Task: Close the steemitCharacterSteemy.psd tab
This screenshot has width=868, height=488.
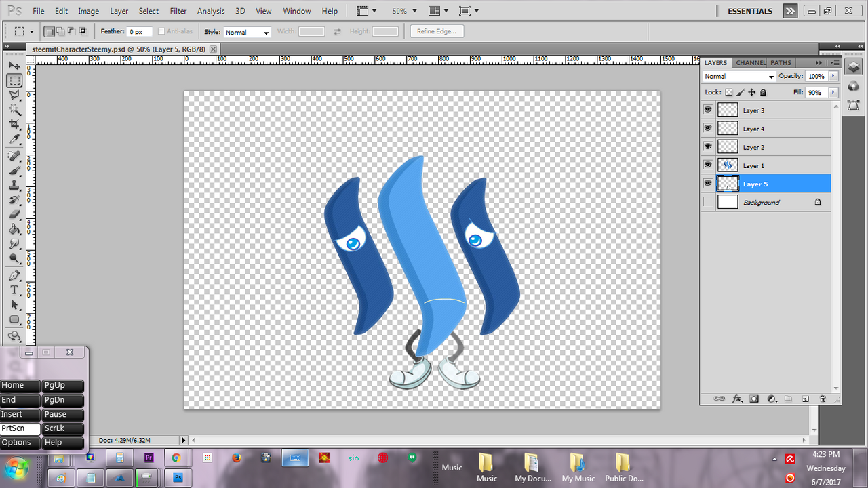Action: pos(213,49)
